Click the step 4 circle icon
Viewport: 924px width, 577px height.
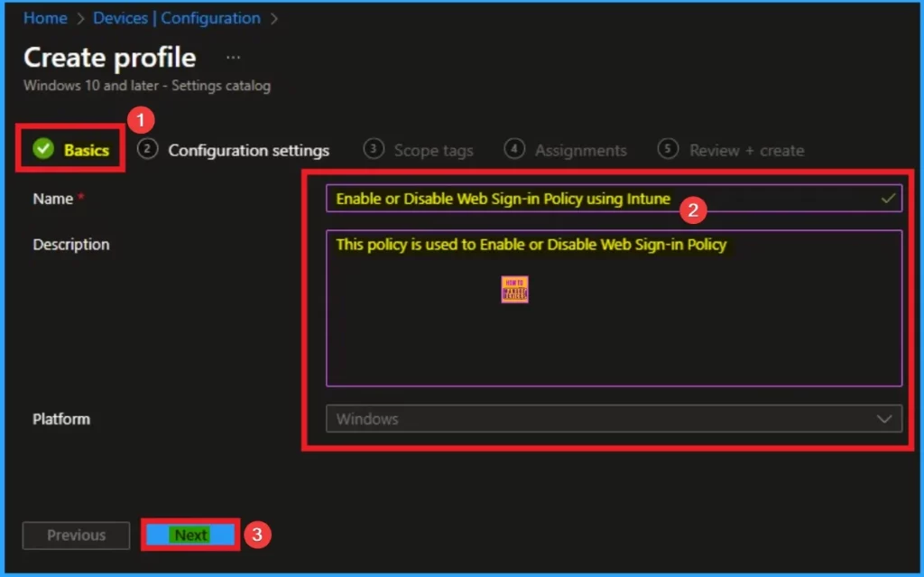[x=514, y=149]
